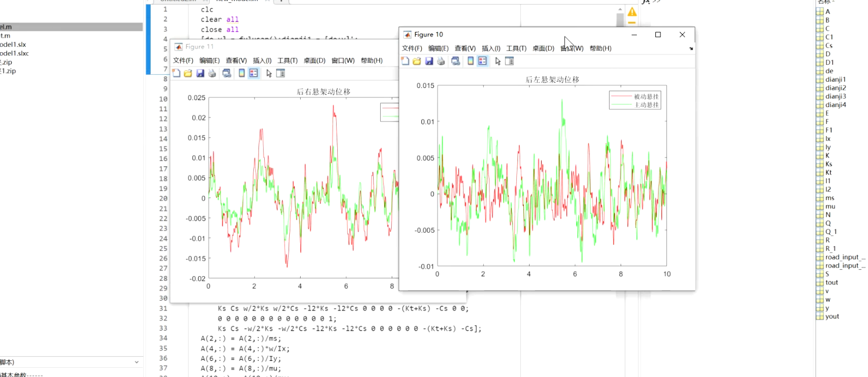Click New Figure icon in Figure 11 toolbar

(176, 74)
